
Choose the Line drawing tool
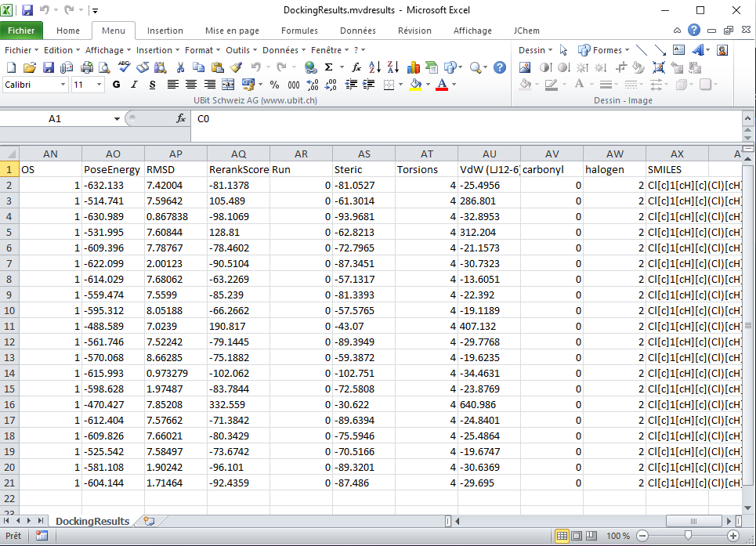pyautogui.click(x=642, y=50)
